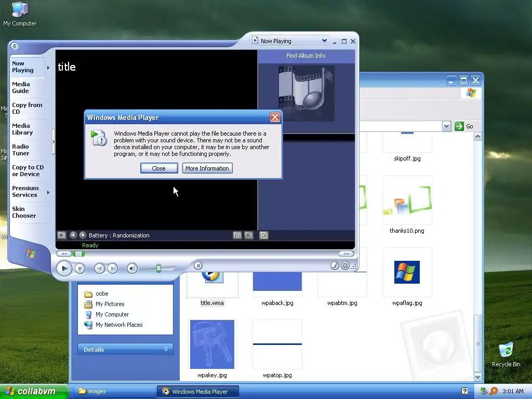Select the Windows Media Player taskbar button

pos(198,392)
